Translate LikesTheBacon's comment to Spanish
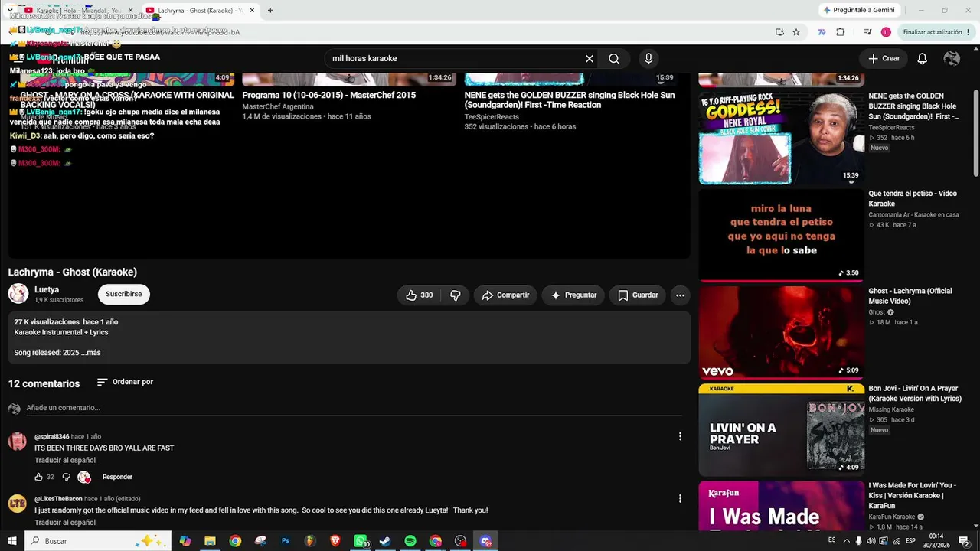The height and width of the screenshot is (551, 980). point(65,523)
